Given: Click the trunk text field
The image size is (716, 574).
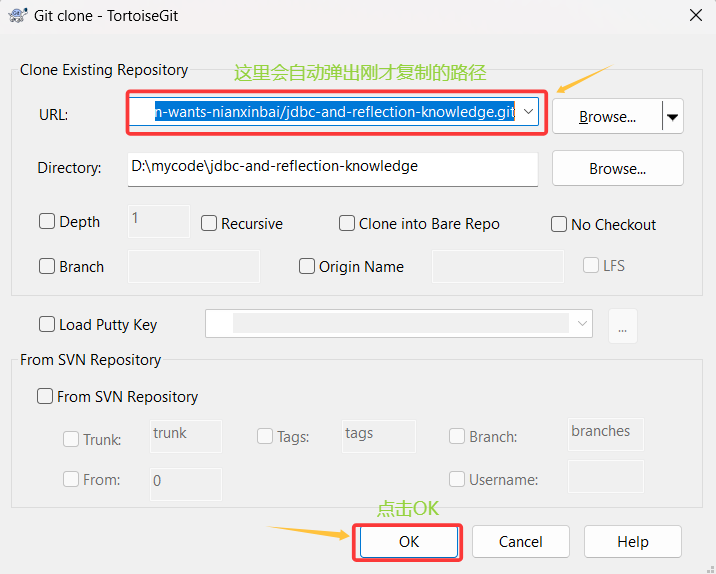Looking at the screenshot, I should coord(186,436).
